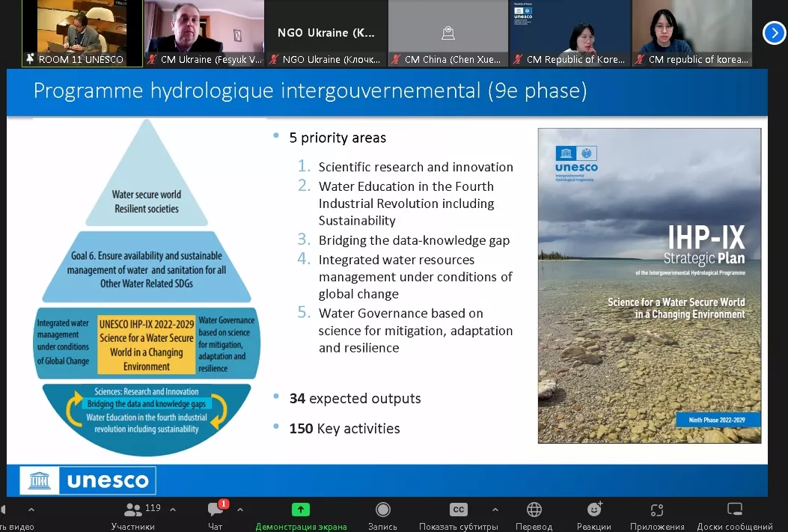Open the Participants (Участники) panel
Screen dimensions: 788x532
pyautogui.click(x=135, y=515)
